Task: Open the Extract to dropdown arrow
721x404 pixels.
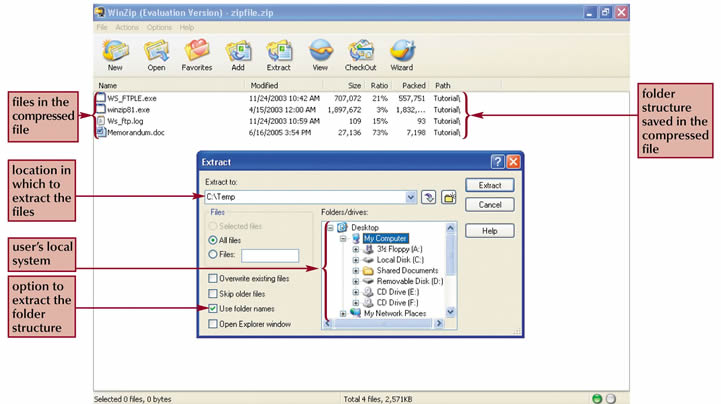Action: pyautogui.click(x=411, y=197)
